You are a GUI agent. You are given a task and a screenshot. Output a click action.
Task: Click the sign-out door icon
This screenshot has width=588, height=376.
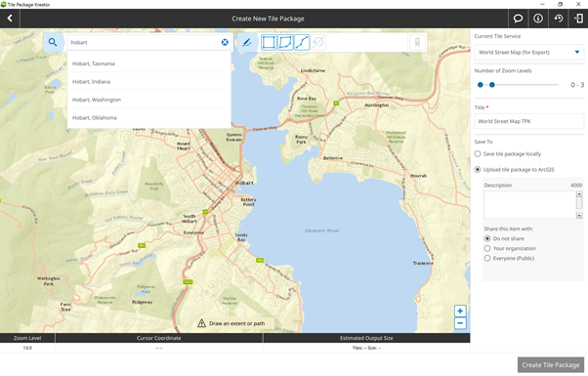pyautogui.click(x=578, y=19)
